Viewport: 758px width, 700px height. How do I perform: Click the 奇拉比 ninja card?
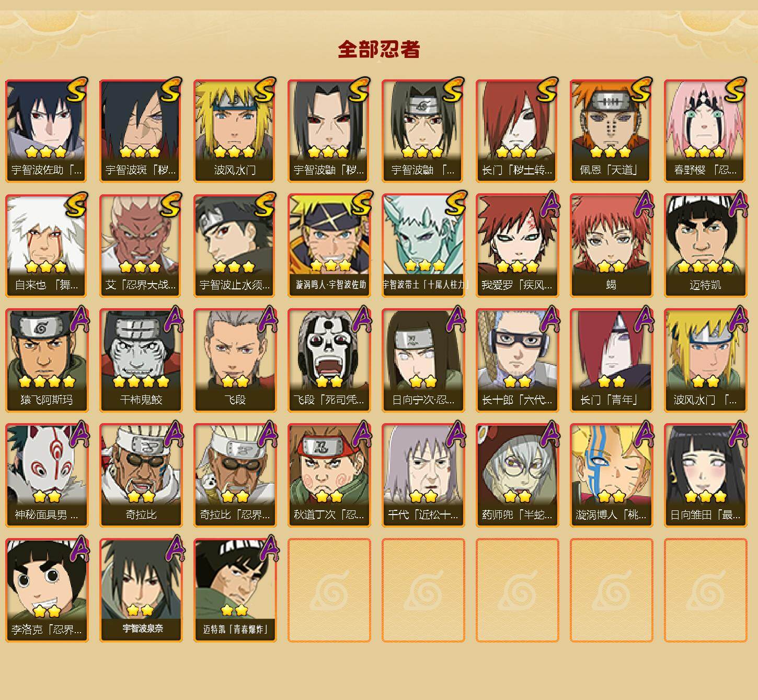point(141,475)
